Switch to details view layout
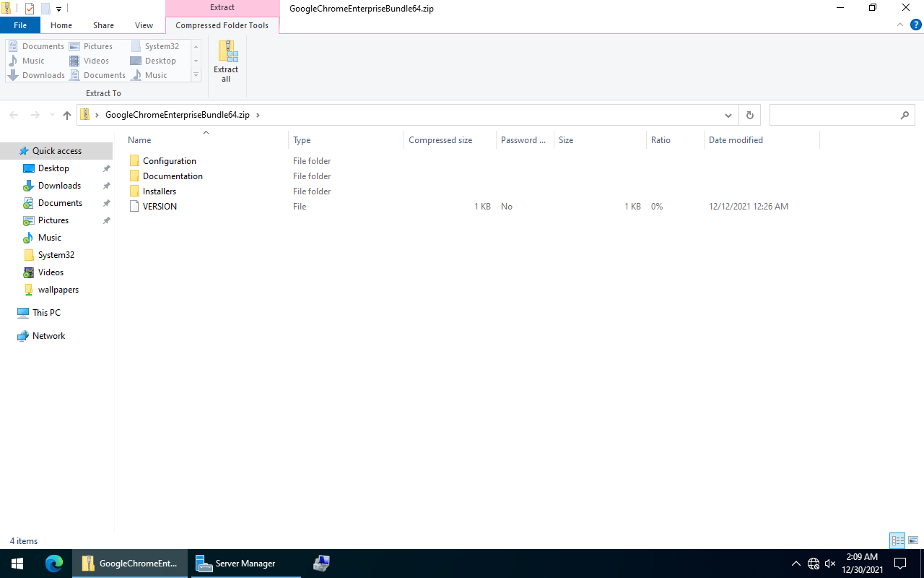924x578 pixels. click(x=897, y=540)
